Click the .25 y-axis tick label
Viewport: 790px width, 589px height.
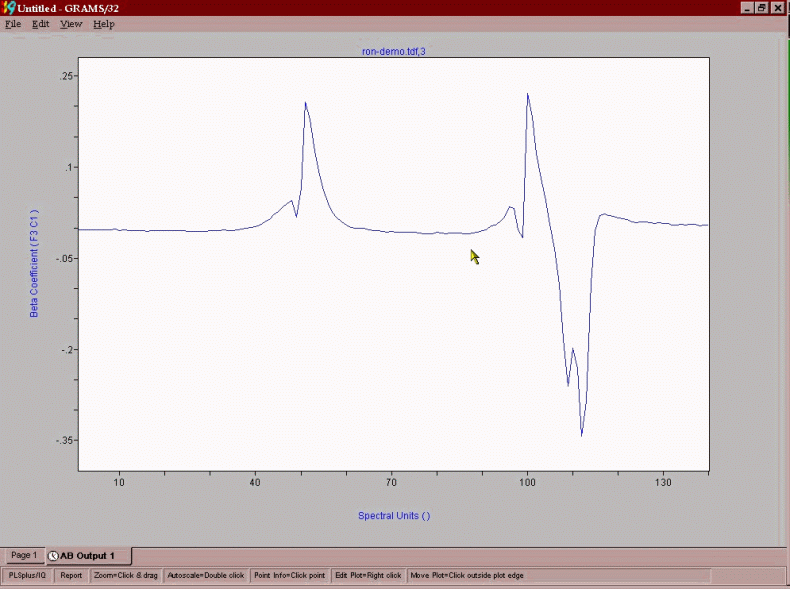pyautogui.click(x=67, y=76)
